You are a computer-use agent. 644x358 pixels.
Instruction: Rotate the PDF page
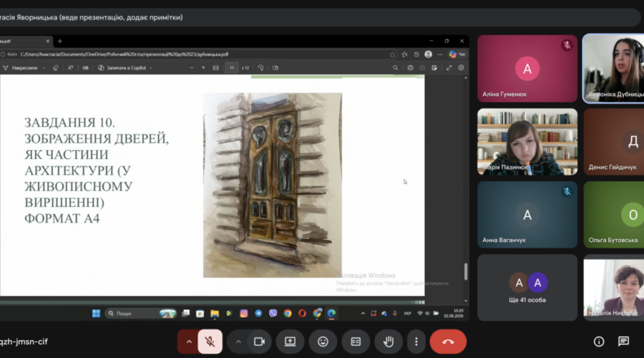point(260,68)
